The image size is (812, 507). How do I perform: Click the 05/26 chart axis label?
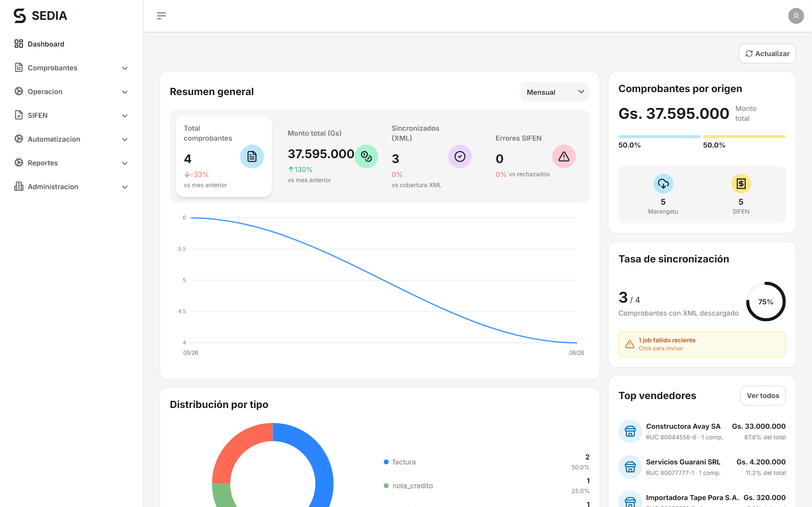[x=190, y=353]
